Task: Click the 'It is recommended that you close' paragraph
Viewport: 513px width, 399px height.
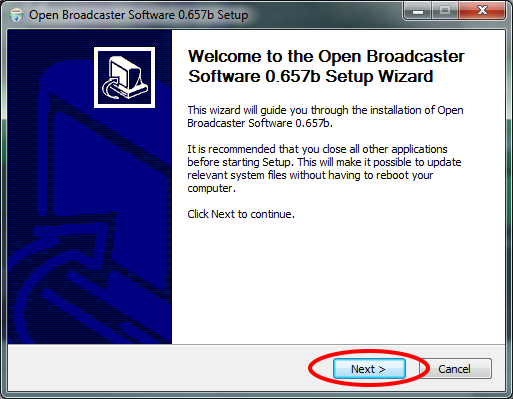Action: point(324,169)
